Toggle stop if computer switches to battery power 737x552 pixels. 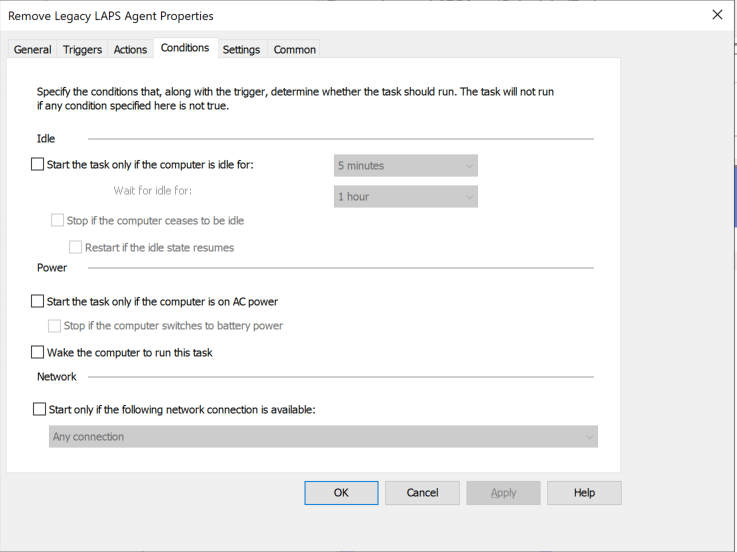click(x=55, y=325)
